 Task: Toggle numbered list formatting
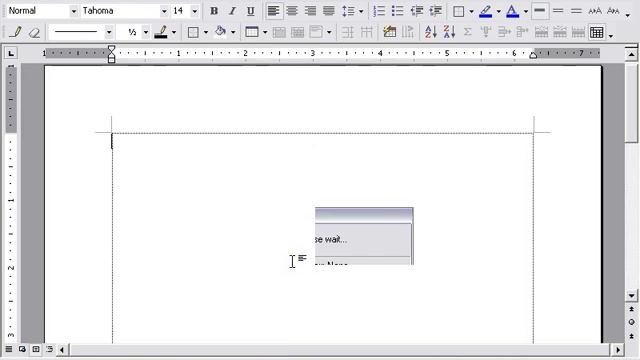tap(379, 11)
